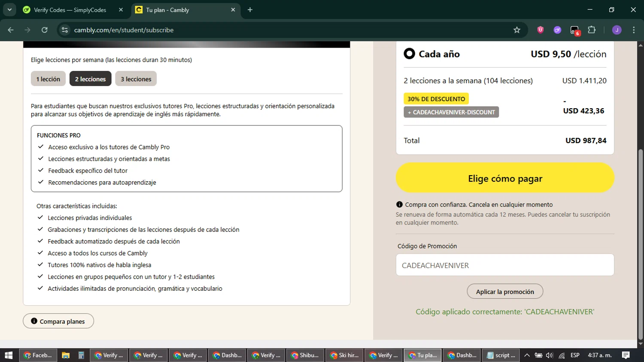The width and height of the screenshot is (644, 362).
Task: Click the info icon beside Compra con confianza
Action: click(x=399, y=204)
